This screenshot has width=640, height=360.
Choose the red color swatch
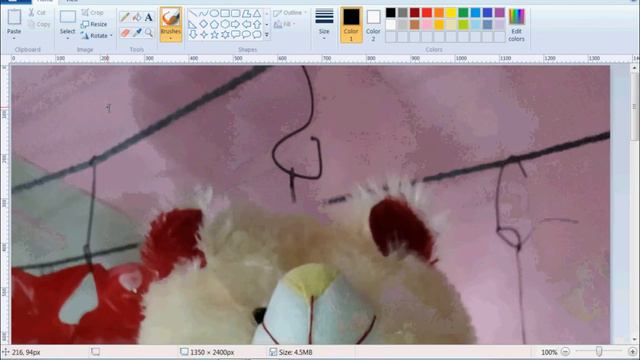(427, 13)
